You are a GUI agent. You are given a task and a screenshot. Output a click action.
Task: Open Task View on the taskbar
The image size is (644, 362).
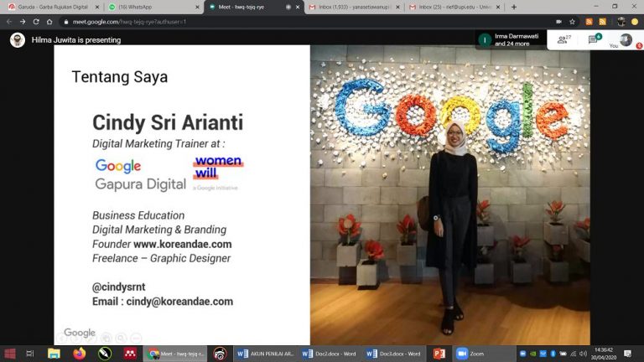(30, 354)
